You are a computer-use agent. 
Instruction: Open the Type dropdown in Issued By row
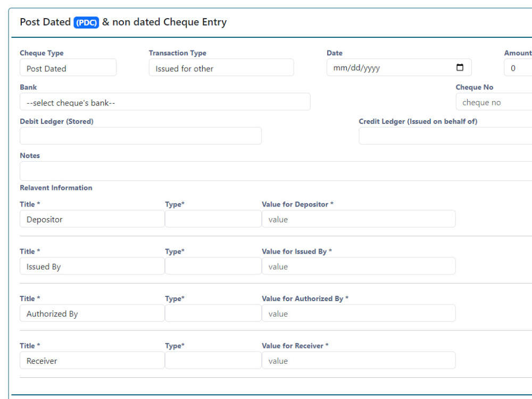pyautogui.click(x=213, y=266)
